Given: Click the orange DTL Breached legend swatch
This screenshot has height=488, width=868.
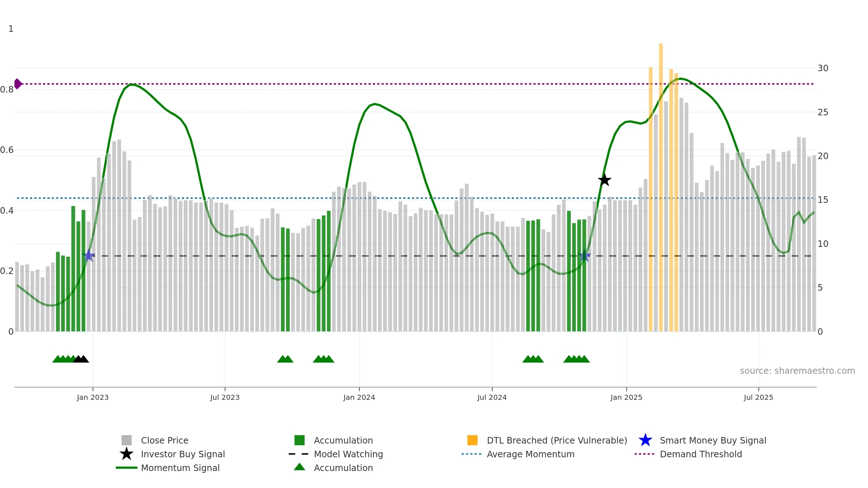Looking at the screenshot, I should (472, 440).
